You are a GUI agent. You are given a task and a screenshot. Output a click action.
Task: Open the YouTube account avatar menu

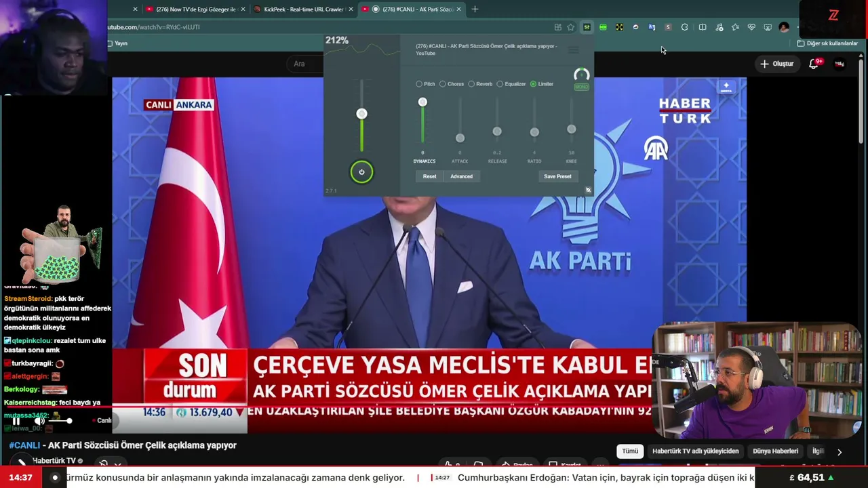[x=840, y=64]
